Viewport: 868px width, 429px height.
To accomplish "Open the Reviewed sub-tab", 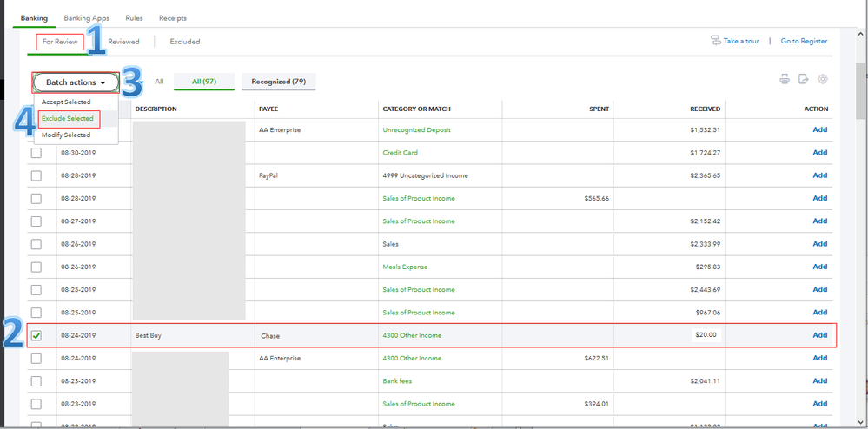I will [x=123, y=42].
